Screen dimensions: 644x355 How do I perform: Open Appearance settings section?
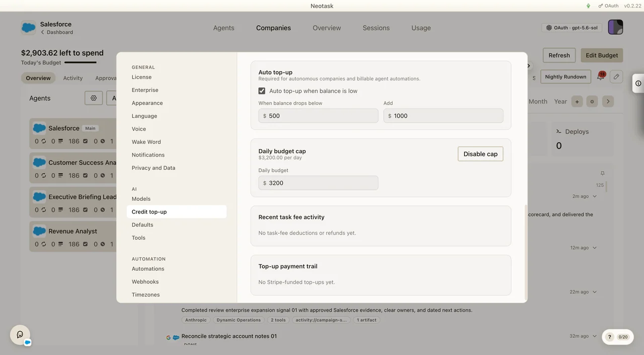(x=176, y=103)
